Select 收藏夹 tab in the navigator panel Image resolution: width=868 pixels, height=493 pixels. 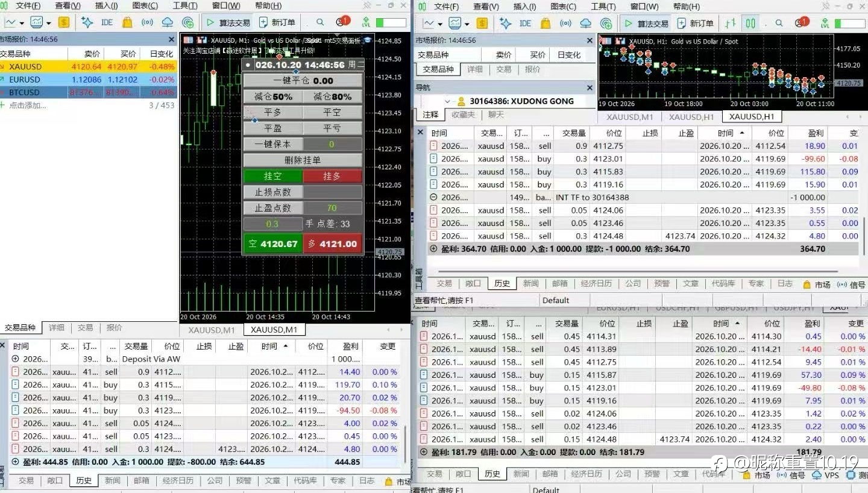tap(464, 115)
